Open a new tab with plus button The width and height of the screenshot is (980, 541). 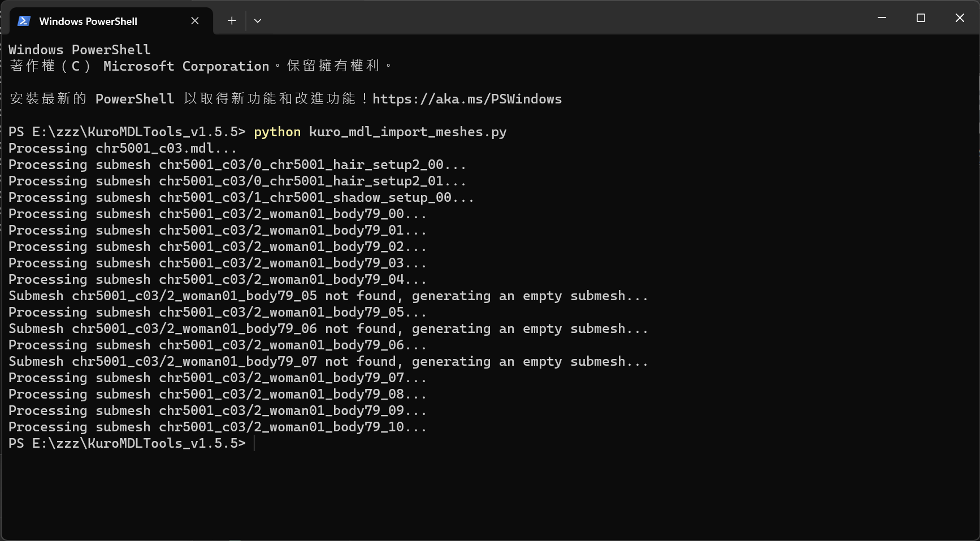(x=232, y=21)
